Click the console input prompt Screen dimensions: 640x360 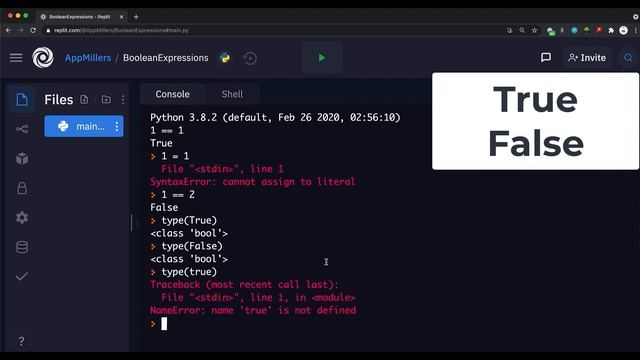pyautogui.click(x=164, y=324)
